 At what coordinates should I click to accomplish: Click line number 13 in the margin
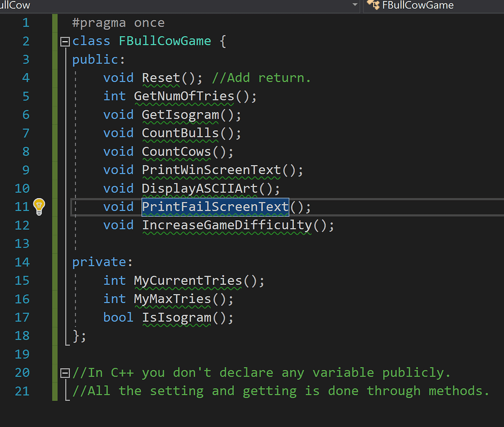click(22, 244)
